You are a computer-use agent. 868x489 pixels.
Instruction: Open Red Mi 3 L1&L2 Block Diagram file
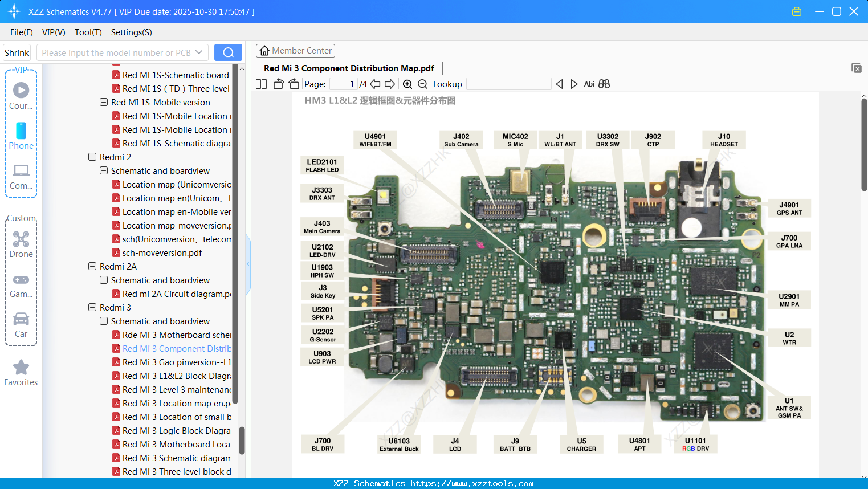pos(177,376)
